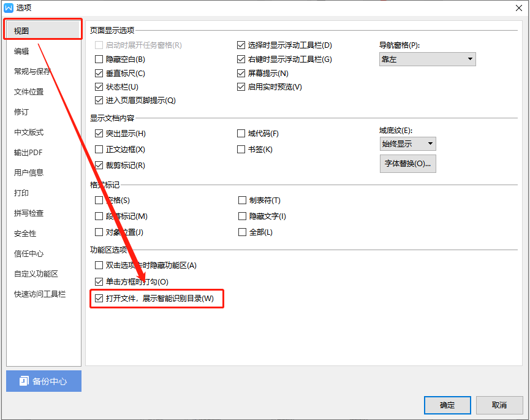This screenshot has height=420, width=530.
Task: Enable 隐藏文字(I) checkbox
Action: [x=243, y=216]
